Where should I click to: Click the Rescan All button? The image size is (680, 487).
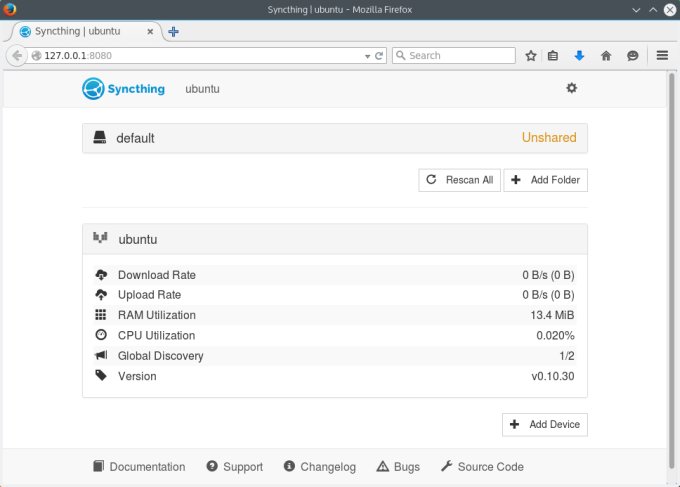coord(459,180)
